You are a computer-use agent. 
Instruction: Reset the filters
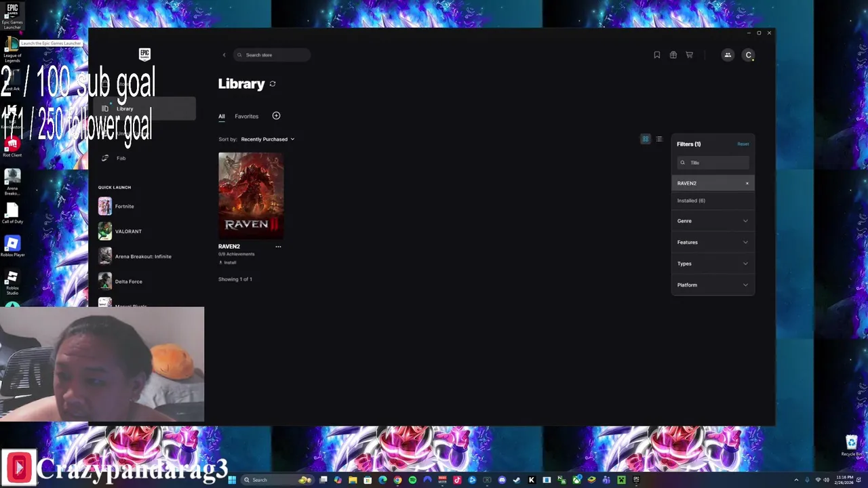(x=743, y=144)
